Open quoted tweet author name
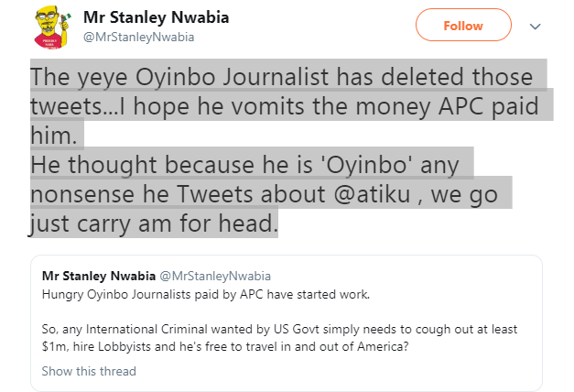Viewport: 574px width, 392px height. pos(99,275)
